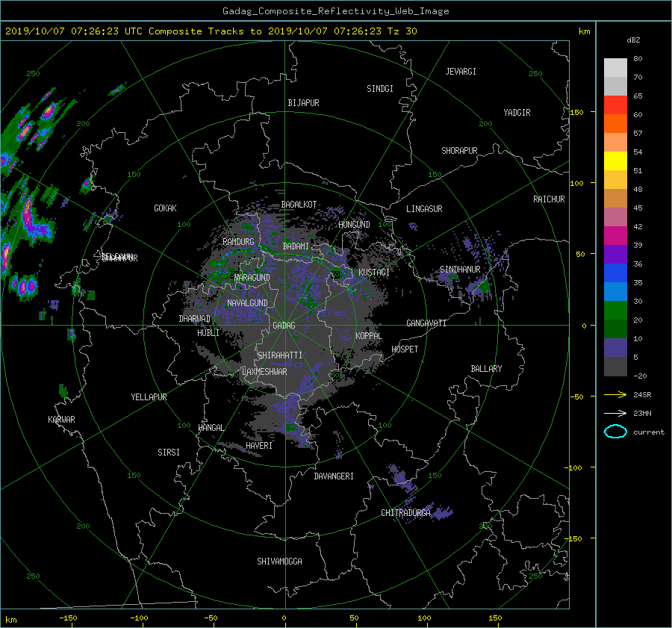The height and width of the screenshot is (628, 672).
Task: Click the current legend text label
Action: point(649,432)
